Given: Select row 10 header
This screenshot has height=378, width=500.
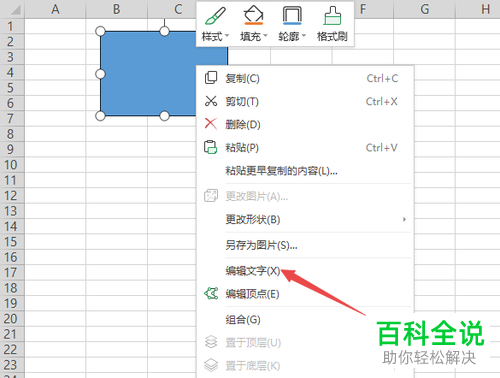Looking at the screenshot, I should [x=12, y=165].
